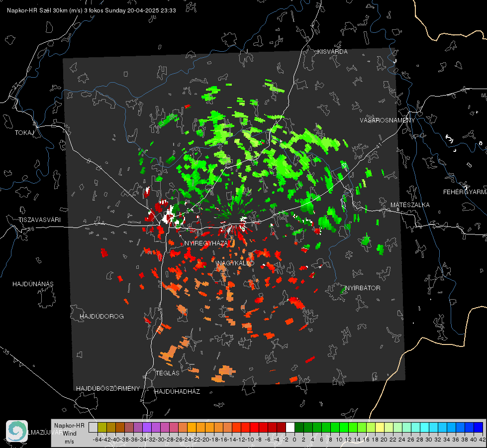Pick the bright red swatch between -10 and -8
This screenshot has width=487, height=448.
(254, 427)
